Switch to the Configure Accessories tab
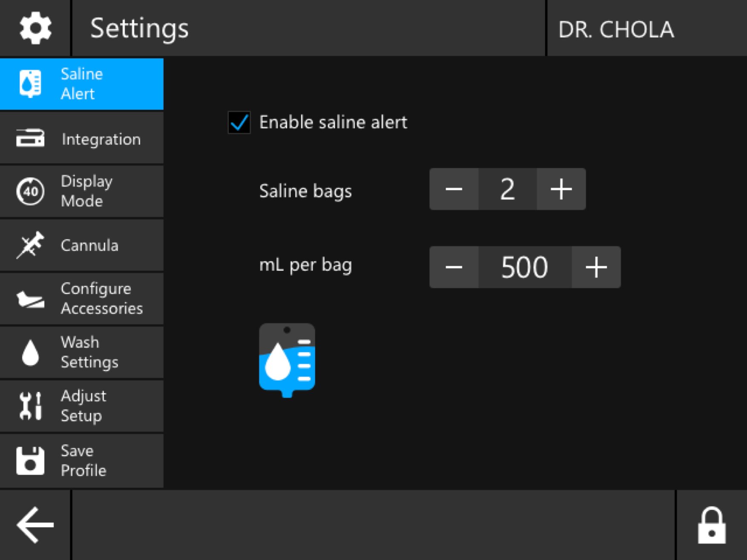747x560 pixels. click(x=82, y=299)
